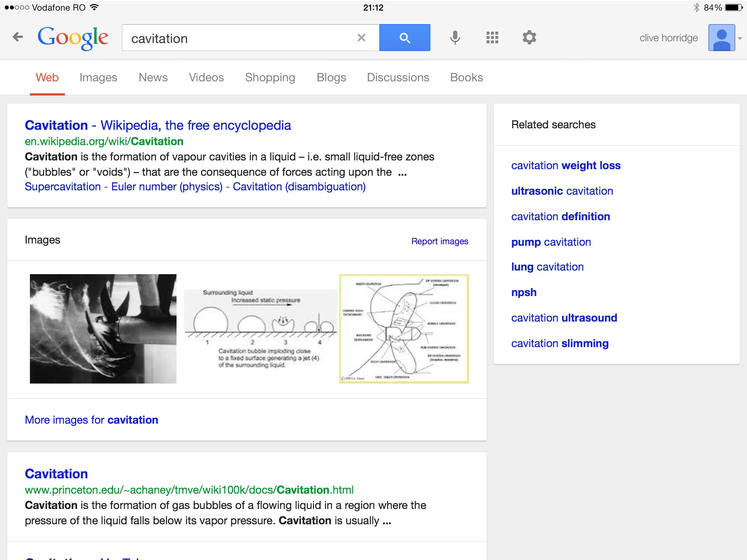Tap en.wikipedia.org/wiki/Cavitation green URL
The image size is (747, 560).
click(x=104, y=141)
